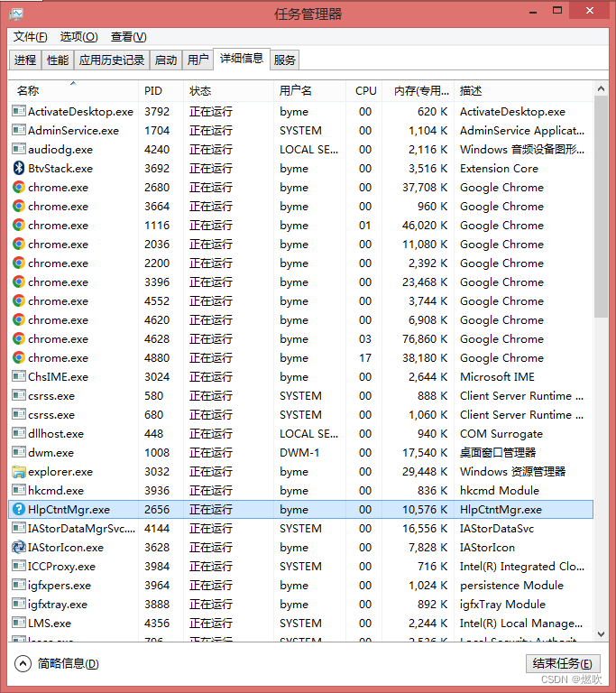Click description 'Microsoft IME'

497,376
